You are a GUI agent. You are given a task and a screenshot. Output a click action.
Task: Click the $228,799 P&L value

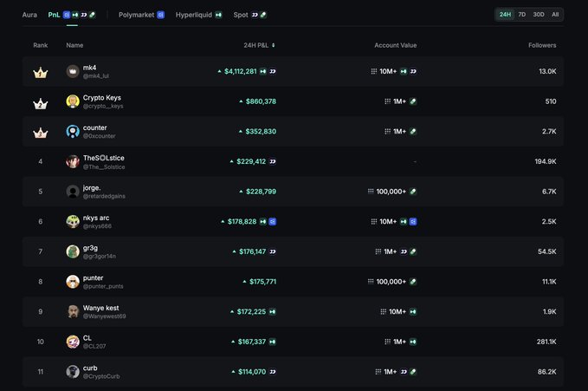[x=261, y=192]
